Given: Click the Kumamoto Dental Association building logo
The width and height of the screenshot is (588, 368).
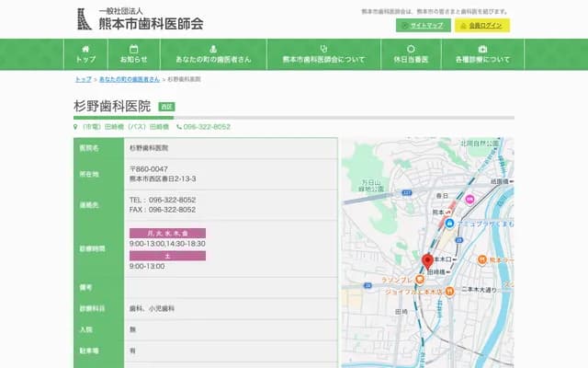Looking at the screenshot, I should pos(84,18).
